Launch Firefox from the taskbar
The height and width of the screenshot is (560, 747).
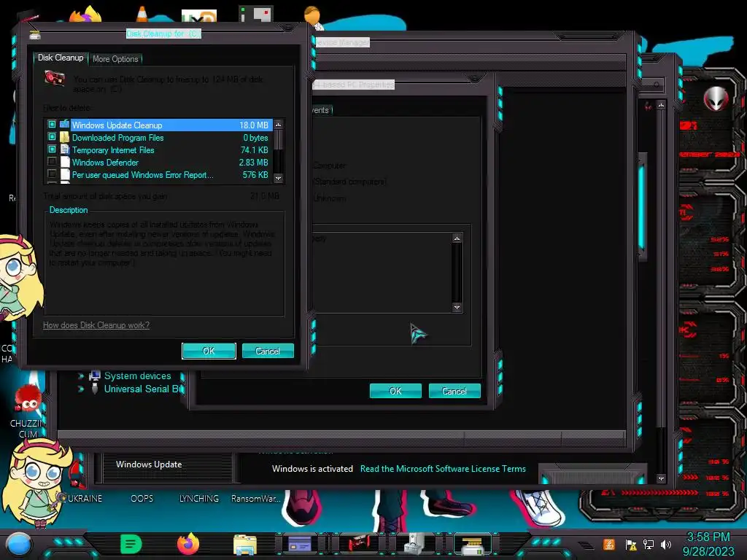tap(189, 544)
